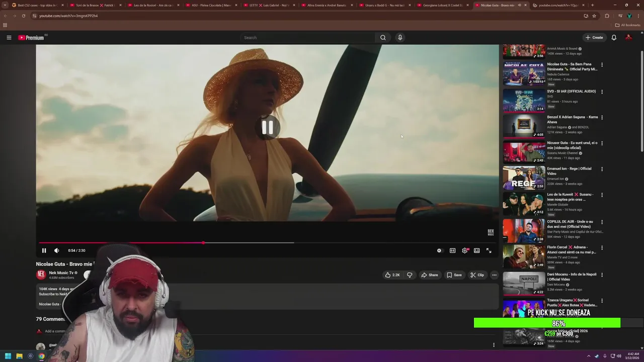
Task: Toggle closed captions CC button
Action: pyautogui.click(x=452, y=250)
